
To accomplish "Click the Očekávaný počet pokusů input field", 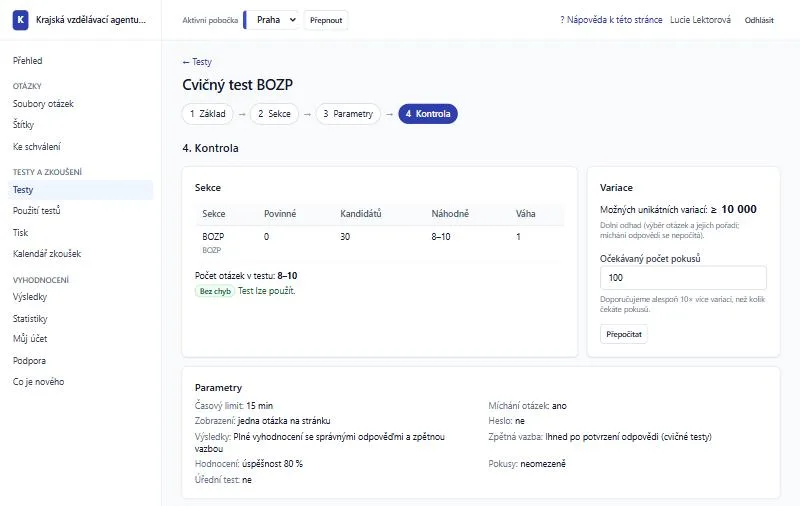I will coord(683,278).
